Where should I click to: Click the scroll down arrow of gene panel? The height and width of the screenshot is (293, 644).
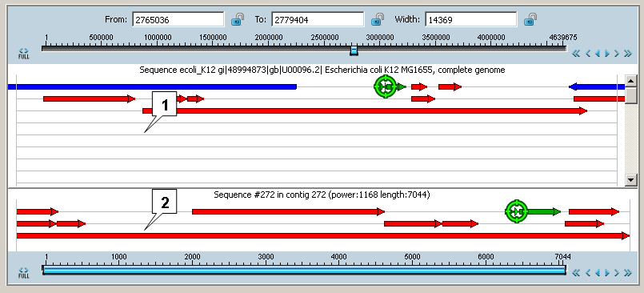[630, 179]
